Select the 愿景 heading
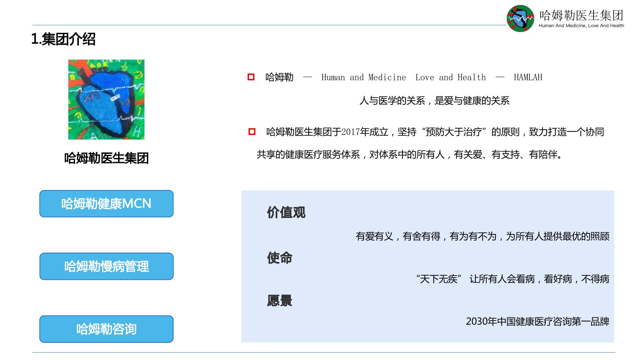The height and width of the screenshot is (362, 644). coord(280,301)
